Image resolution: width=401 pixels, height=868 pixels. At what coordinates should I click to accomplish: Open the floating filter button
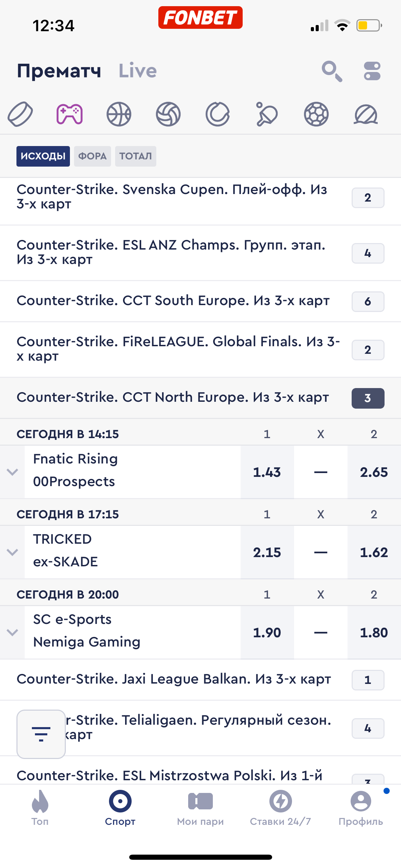tap(41, 734)
